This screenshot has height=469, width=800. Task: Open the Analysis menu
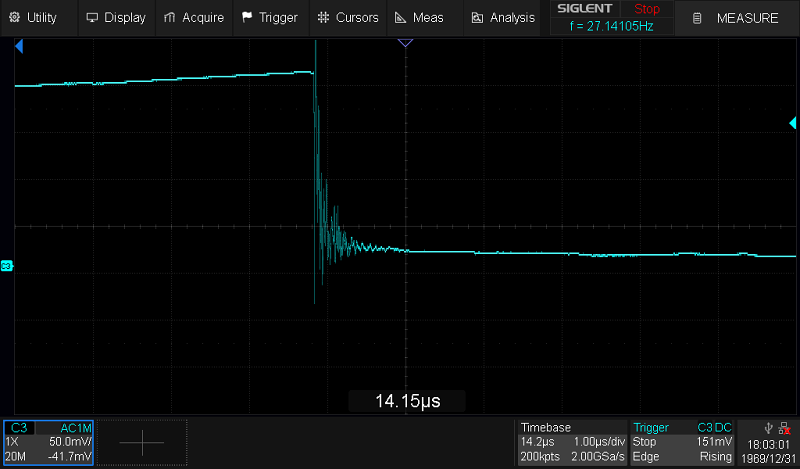pos(503,18)
